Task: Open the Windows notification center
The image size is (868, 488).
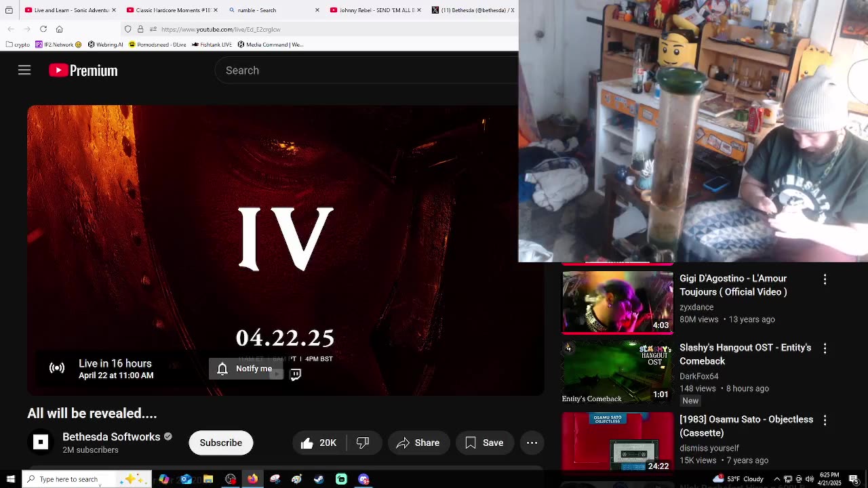Action: coord(854,479)
